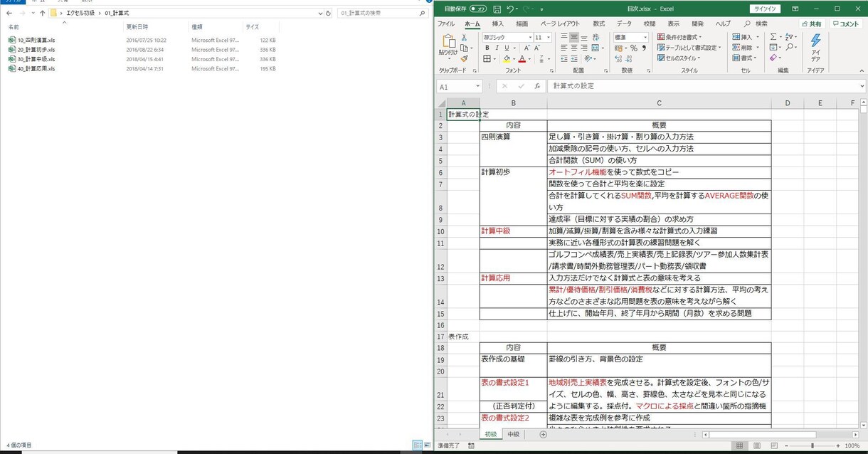Open Format as Table dropdown

point(689,48)
